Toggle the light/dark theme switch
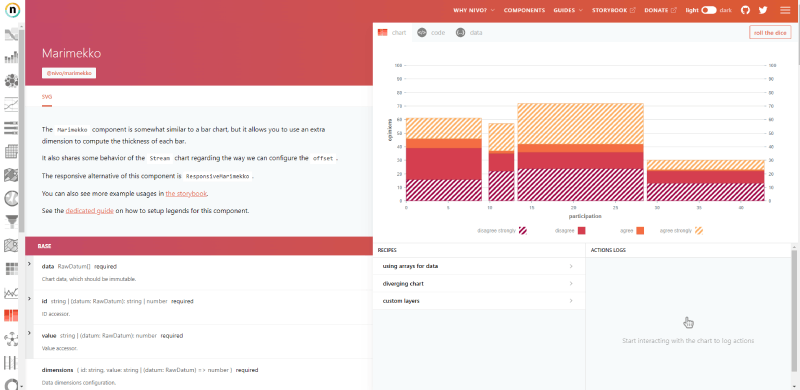Image resolution: width=800 pixels, height=390 pixels. click(709, 10)
